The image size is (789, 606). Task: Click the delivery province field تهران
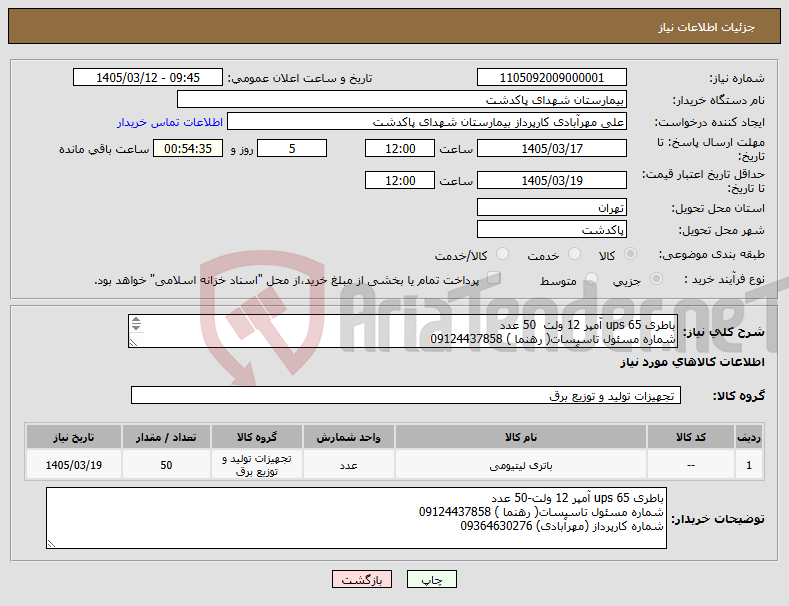[551, 207]
